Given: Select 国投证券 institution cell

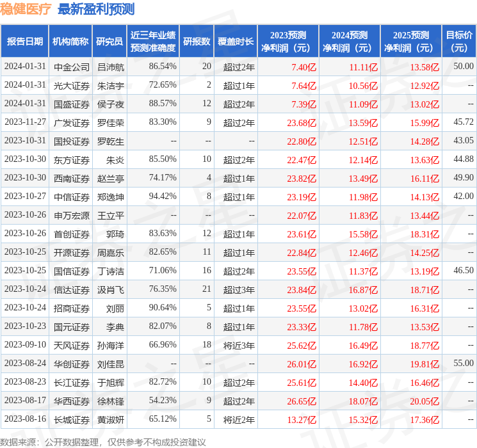Looking at the screenshot, I should point(72,141).
